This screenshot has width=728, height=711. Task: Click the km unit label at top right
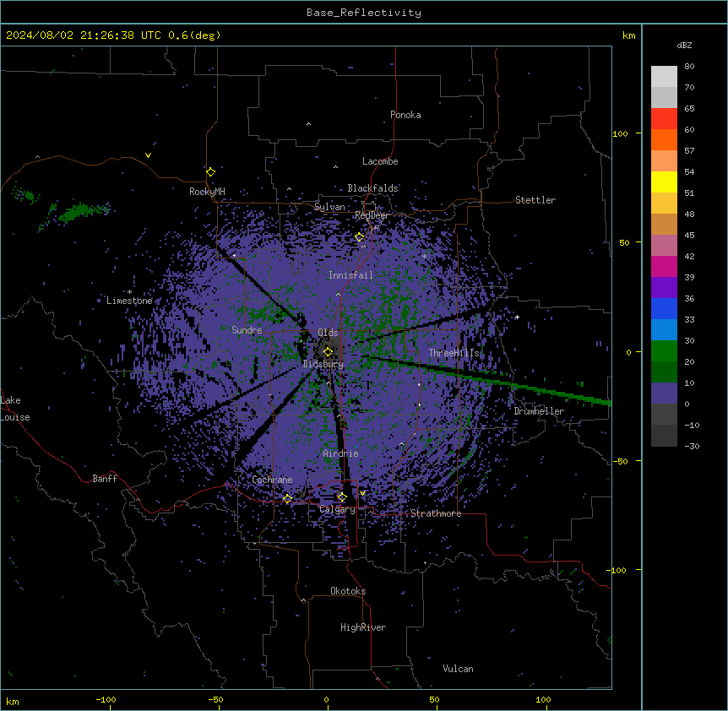pyautogui.click(x=629, y=35)
